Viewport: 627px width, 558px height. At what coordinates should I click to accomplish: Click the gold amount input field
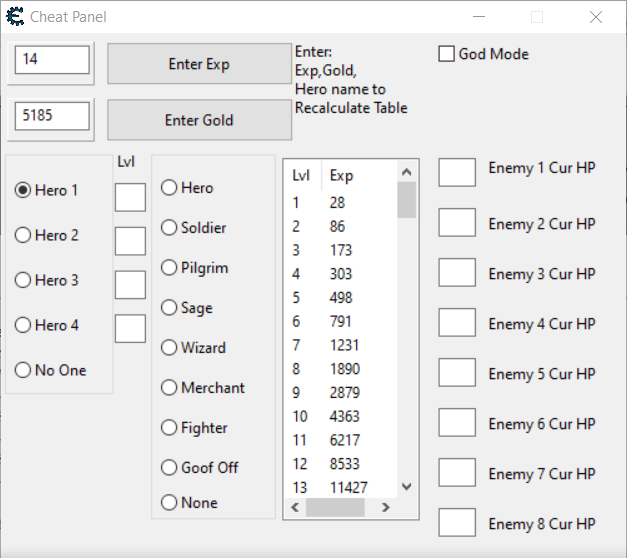[52, 116]
